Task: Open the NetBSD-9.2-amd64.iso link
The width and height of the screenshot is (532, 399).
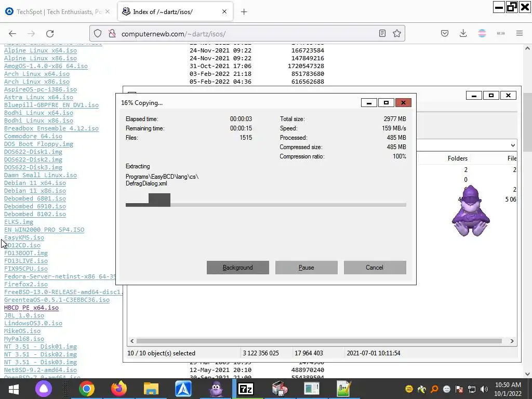Action: pyautogui.click(x=41, y=370)
